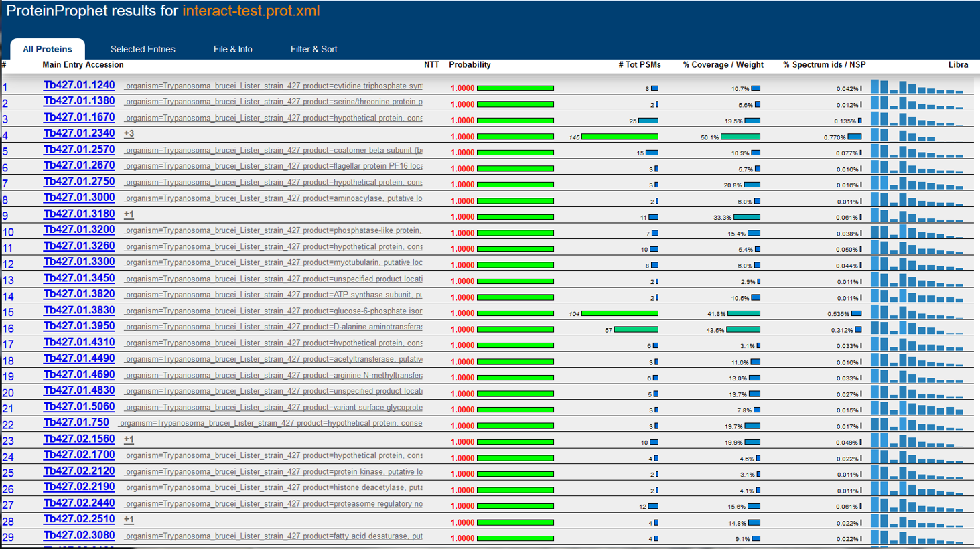Click the green probability bar for Tb427.01.2570

[x=515, y=153]
